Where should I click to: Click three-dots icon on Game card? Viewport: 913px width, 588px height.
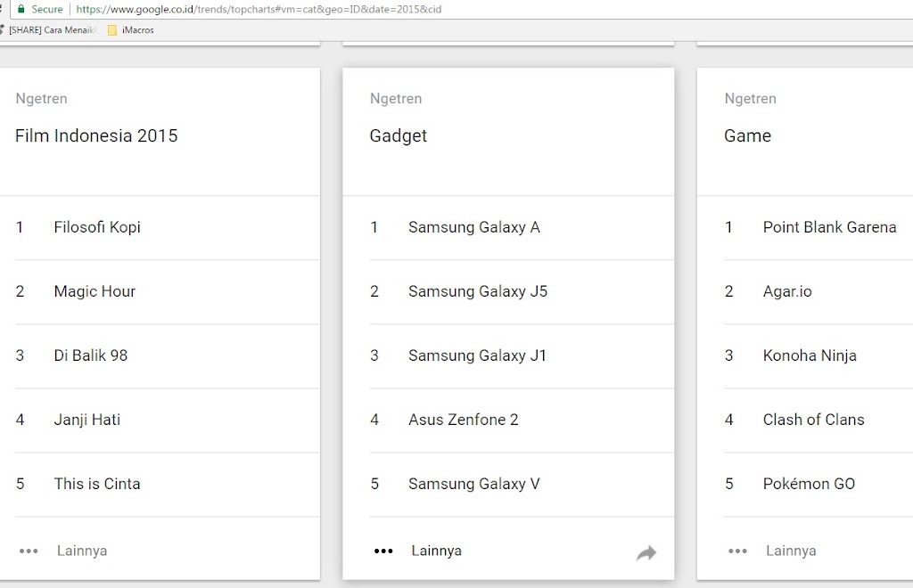[x=737, y=551]
